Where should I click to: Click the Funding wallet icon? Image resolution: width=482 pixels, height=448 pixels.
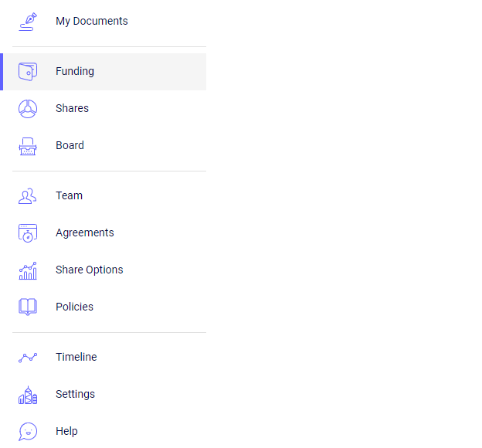[x=28, y=72]
